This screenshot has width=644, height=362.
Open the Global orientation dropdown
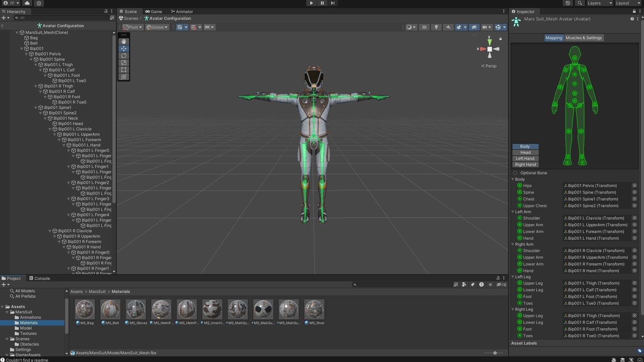[x=157, y=27]
